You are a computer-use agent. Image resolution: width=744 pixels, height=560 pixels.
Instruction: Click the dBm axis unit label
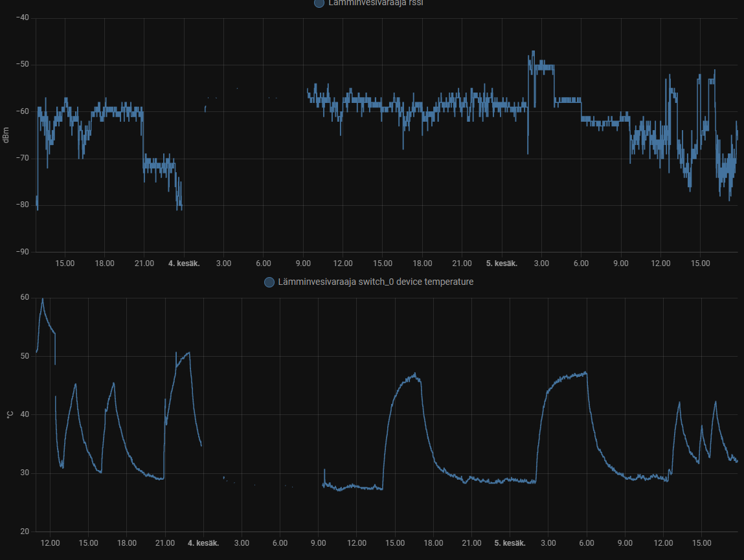(x=6, y=135)
